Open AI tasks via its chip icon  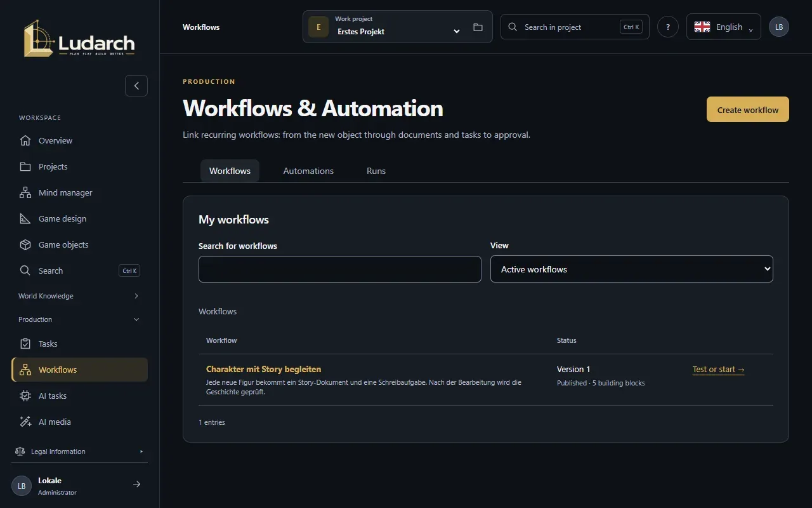(x=25, y=396)
